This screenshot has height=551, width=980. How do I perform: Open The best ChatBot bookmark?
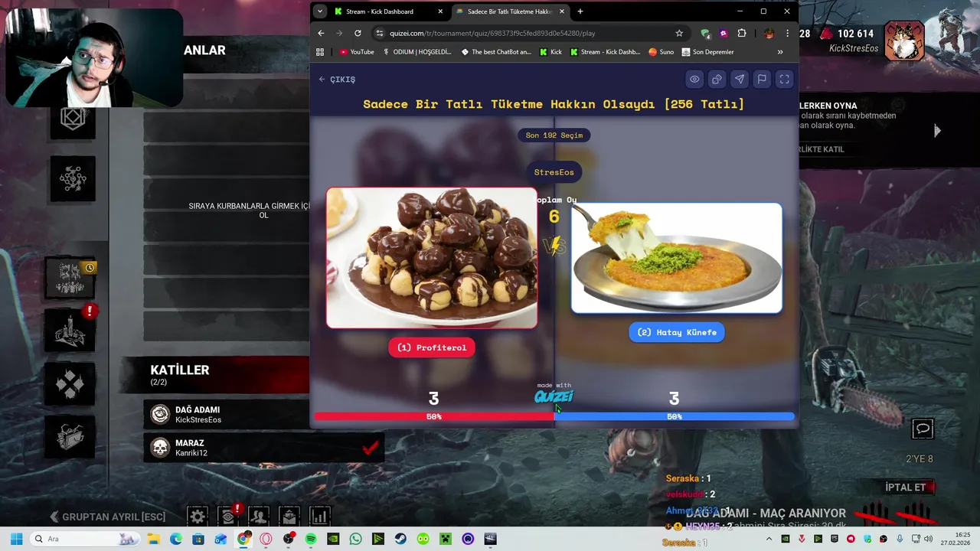click(496, 52)
